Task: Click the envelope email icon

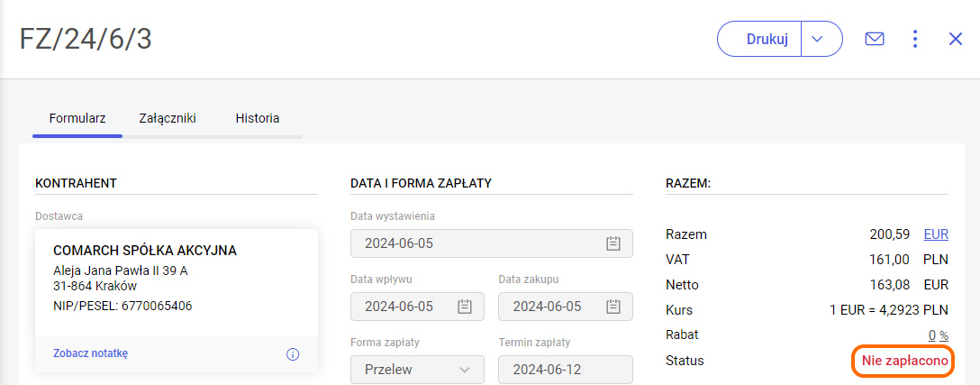Action: pos(874,39)
